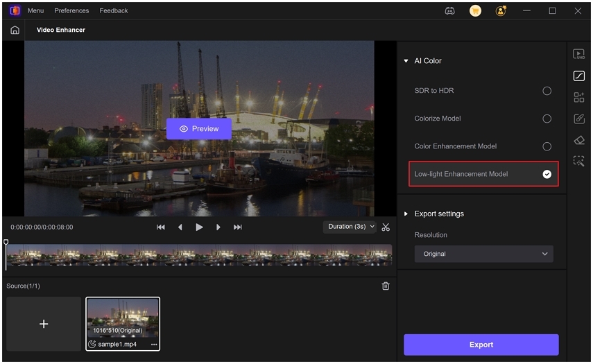The height and width of the screenshot is (364, 593).
Task: Select the Color Enhancement Model option
Action: [x=547, y=146]
